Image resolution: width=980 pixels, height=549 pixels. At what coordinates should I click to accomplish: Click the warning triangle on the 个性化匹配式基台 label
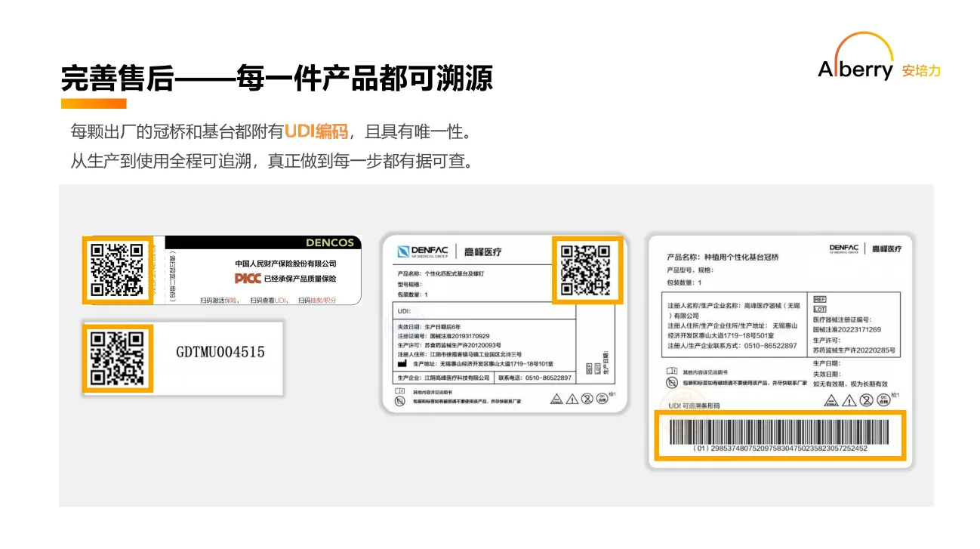(572, 399)
